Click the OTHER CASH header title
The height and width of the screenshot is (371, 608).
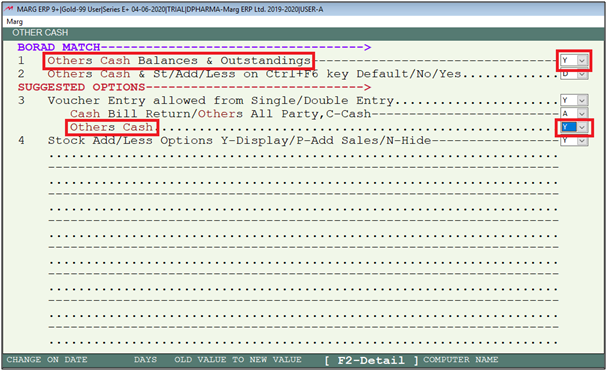point(40,33)
